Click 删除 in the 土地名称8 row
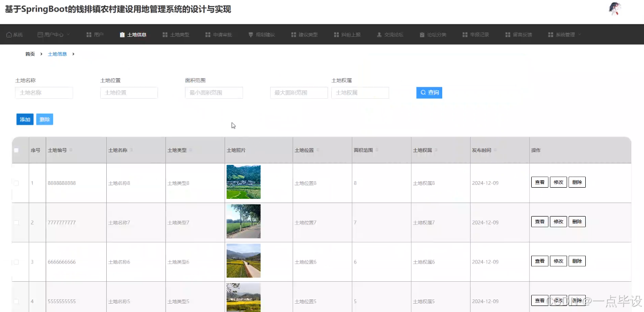 click(x=577, y=182)
